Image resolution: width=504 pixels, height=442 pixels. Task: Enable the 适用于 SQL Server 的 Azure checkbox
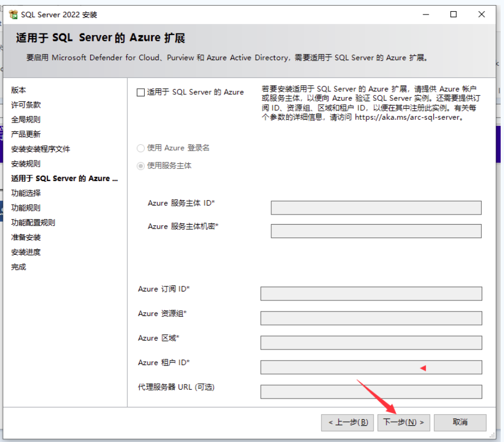click(140, 93)
